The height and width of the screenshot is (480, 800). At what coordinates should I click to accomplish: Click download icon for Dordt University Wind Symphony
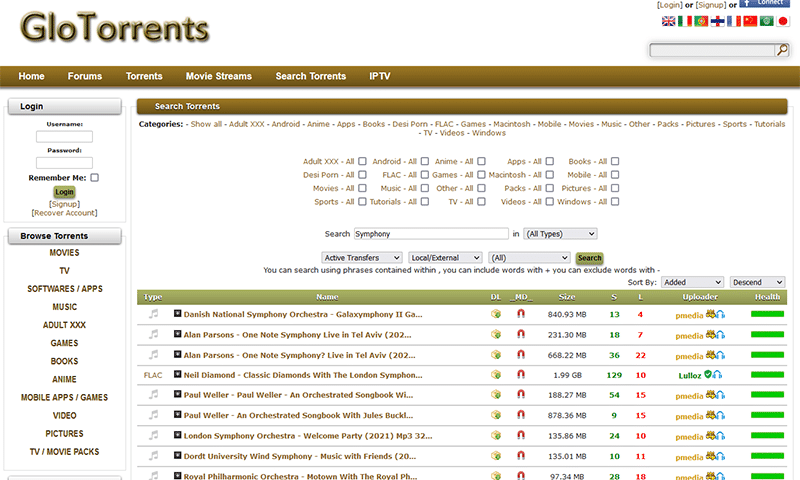point(496,456)
